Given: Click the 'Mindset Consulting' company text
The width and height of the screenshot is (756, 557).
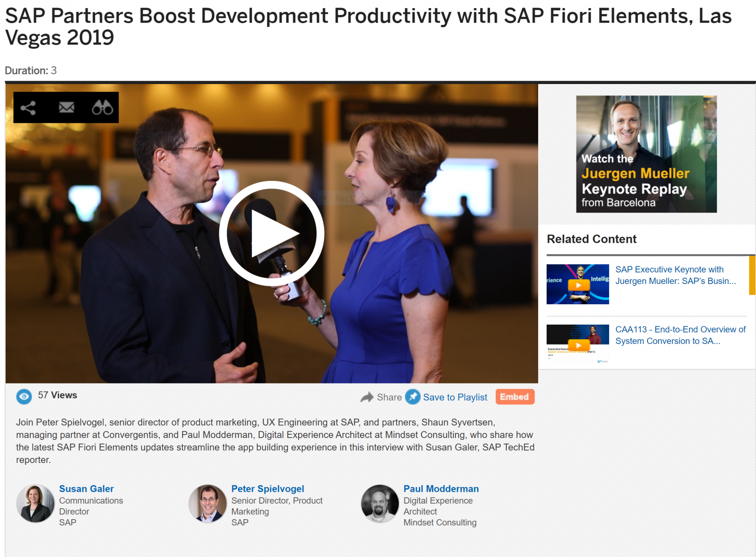Looking at the screenshot, I should pyautogui.click(x=440, y=523).
